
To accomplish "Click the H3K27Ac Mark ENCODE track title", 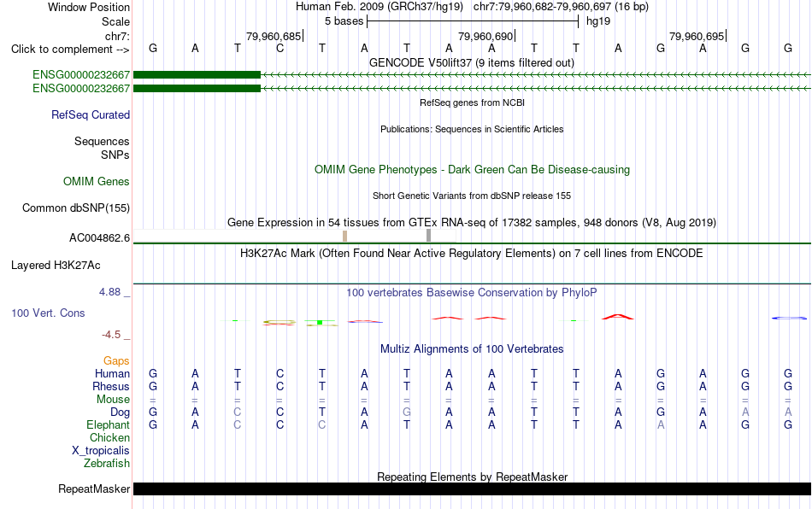I will (x=472, y=253).
